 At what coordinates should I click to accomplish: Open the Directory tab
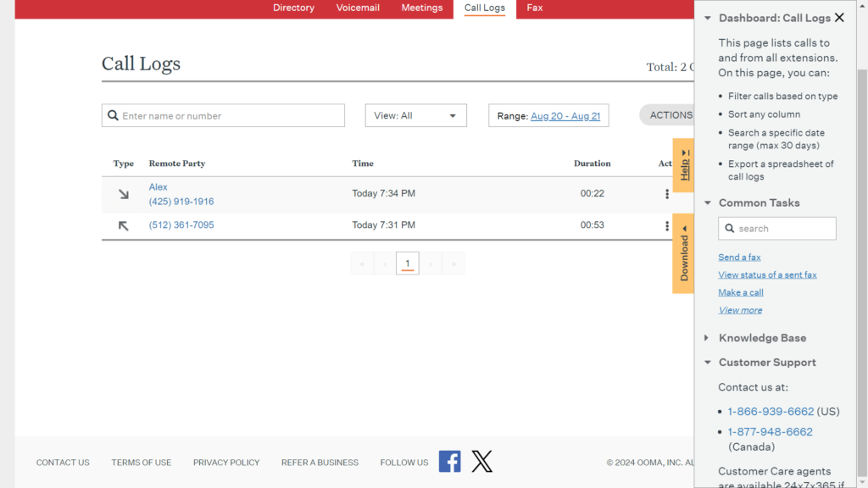293,8
